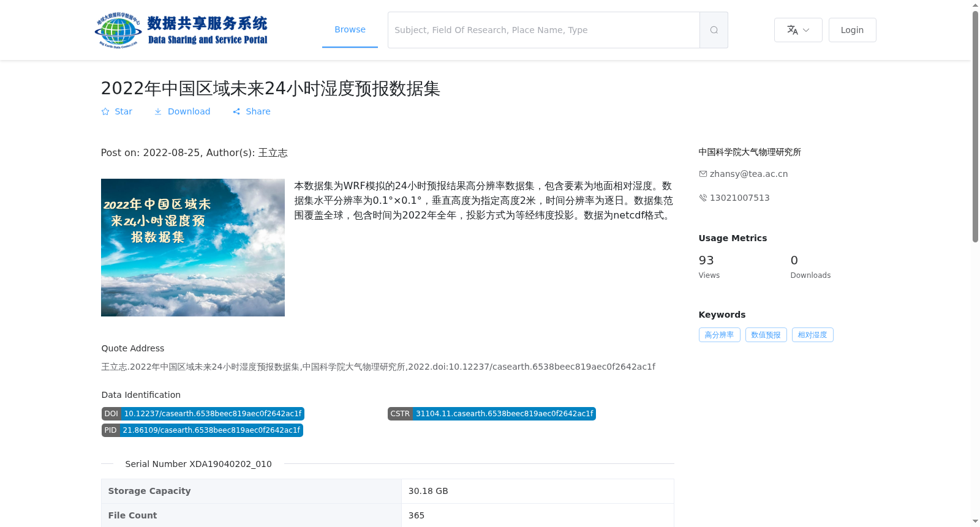Open the Browse tab
This screenshot has height=527, width=980.
[350, 30]
